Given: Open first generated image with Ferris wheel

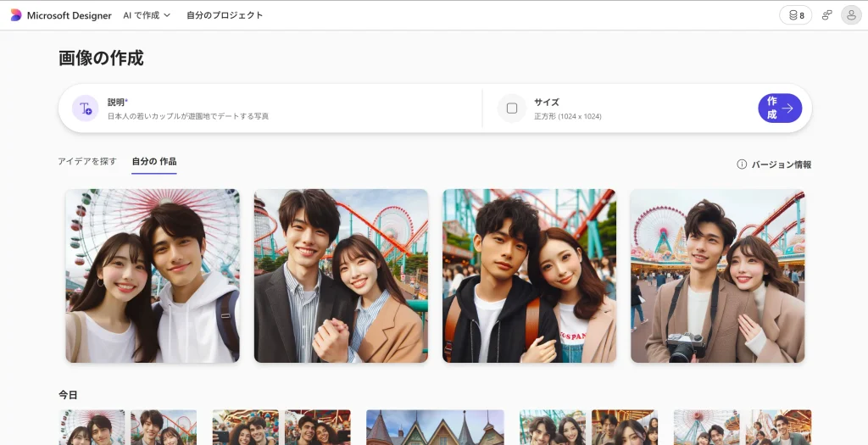Looking at the screenshot, I should tap(153, 275).
